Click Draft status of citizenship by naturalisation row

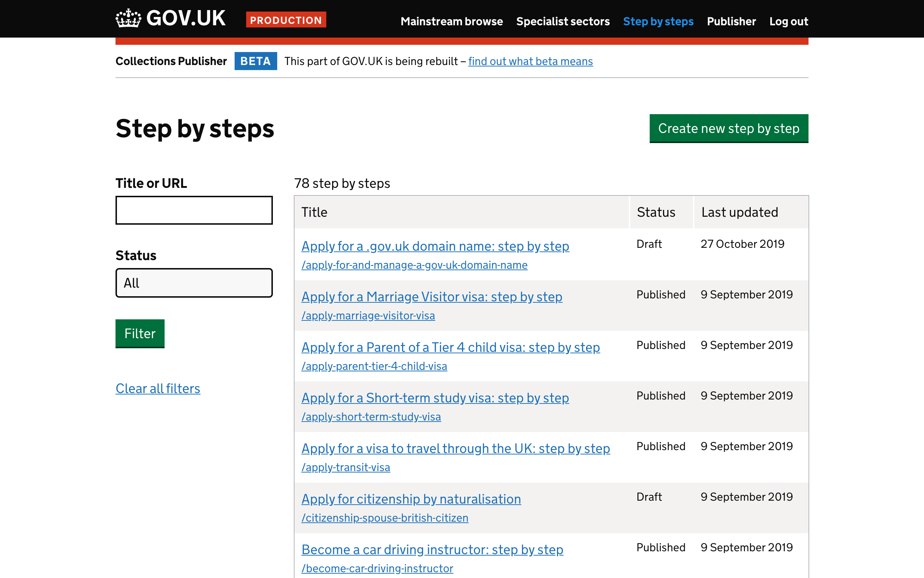(649, 497)
